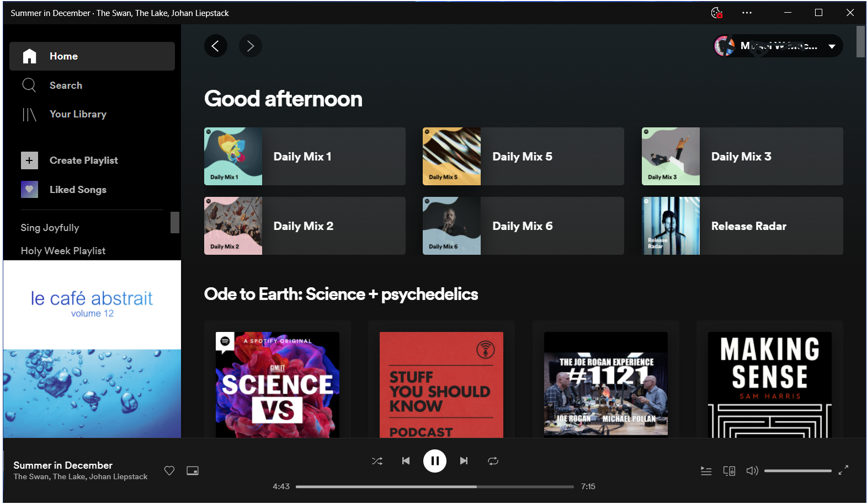Image resolution: width=867 pixels, height=504 pixels.
Task: Click the Create Playlist plus icon
Action: pyautogui.click(x=29, y=160)
